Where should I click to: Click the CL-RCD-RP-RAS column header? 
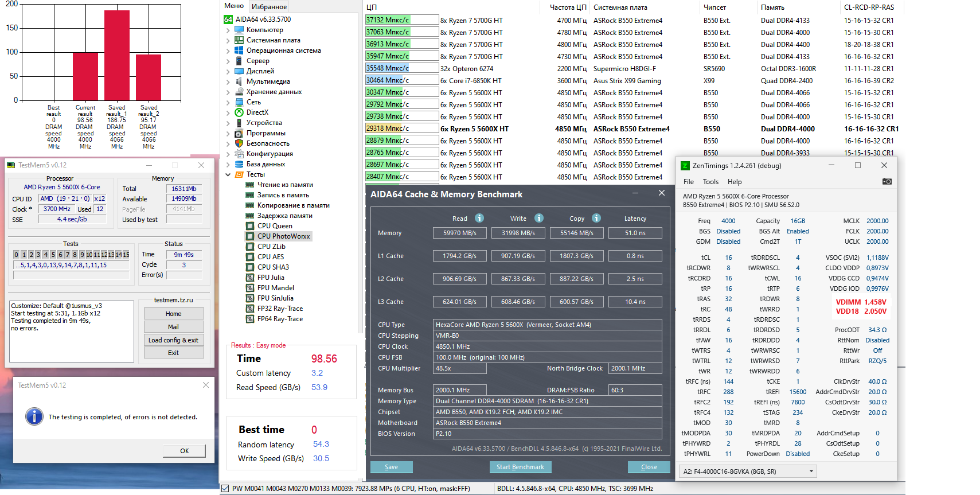[869, 7]
